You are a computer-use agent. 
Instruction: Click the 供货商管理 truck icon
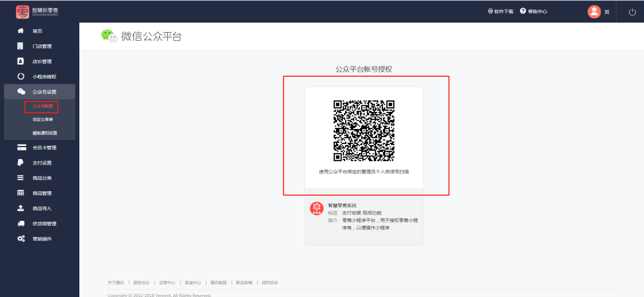pyautogui.click(x=21, y=223)
